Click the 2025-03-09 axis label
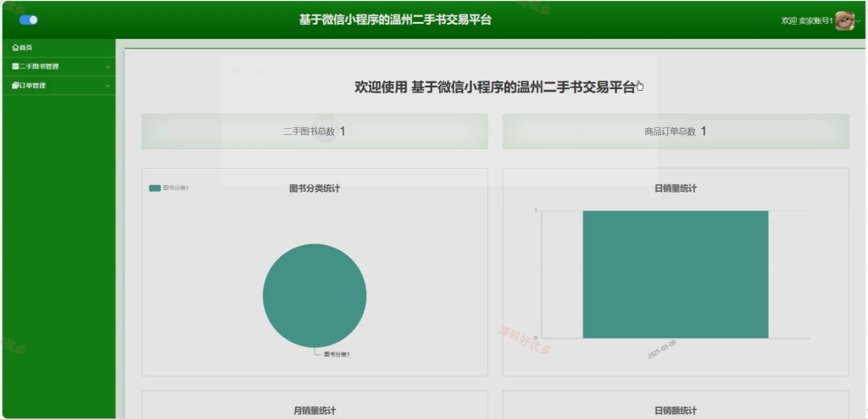868x419 pixels. point(662,349)
